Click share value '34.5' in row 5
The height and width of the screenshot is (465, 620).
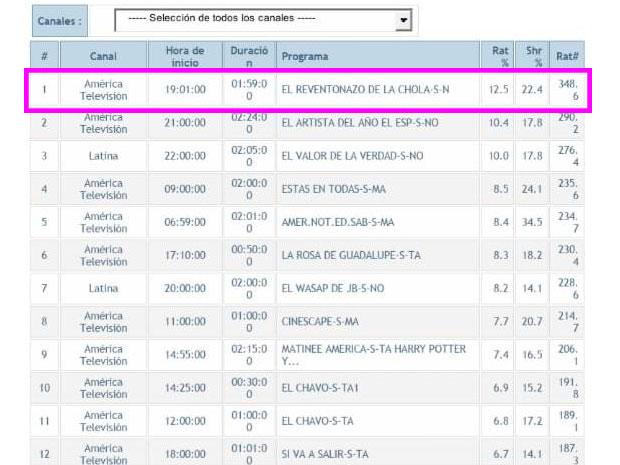click(x=532, y=222)
